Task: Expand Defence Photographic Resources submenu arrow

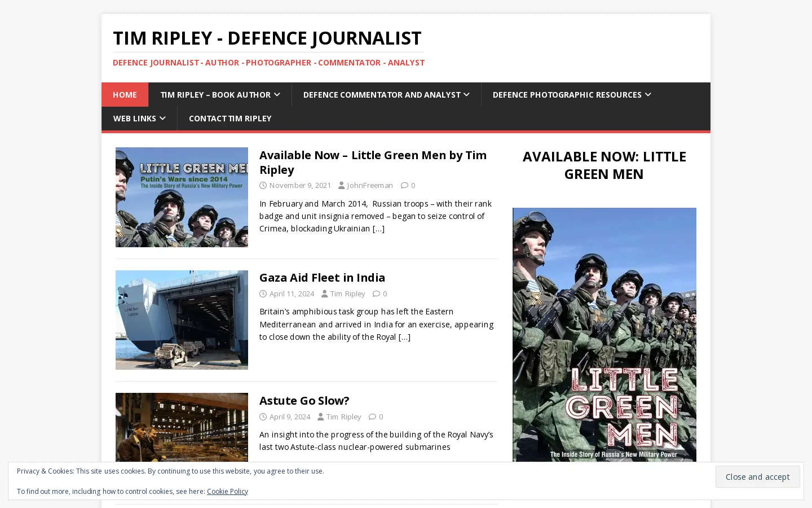Action: 648,95
